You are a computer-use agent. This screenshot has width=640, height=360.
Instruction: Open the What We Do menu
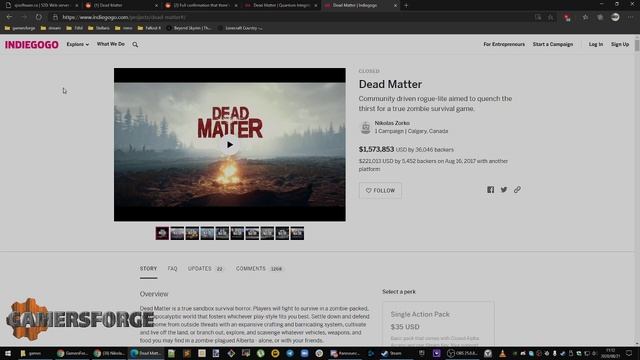click(111, 44)
